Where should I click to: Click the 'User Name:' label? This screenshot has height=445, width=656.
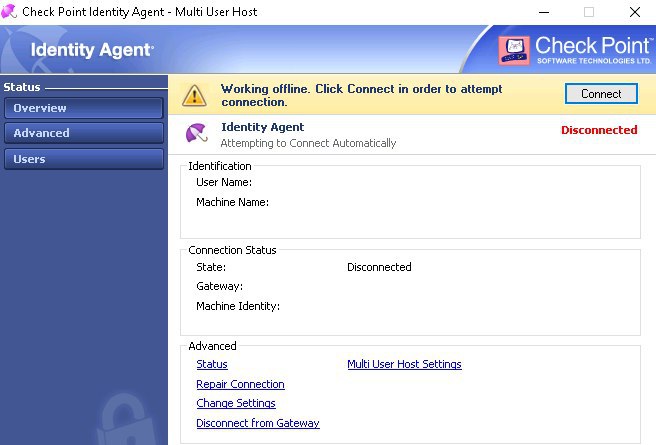tap(224, 182)
